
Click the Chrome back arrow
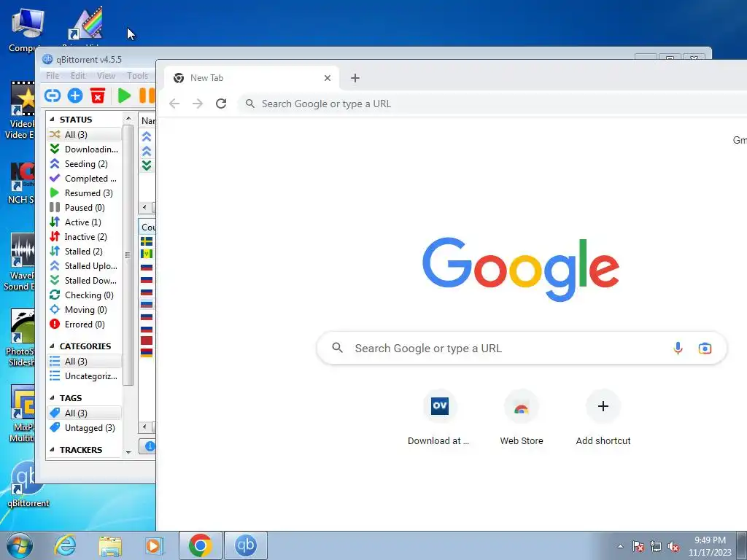pos(174,104)
